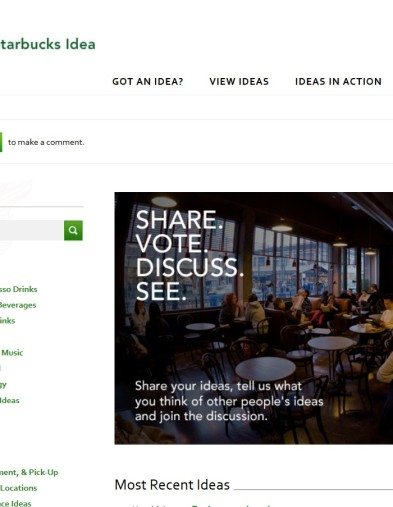Select the Locations category link
Viewport: 393px width, 507px height.
click(x=18, y=488)
